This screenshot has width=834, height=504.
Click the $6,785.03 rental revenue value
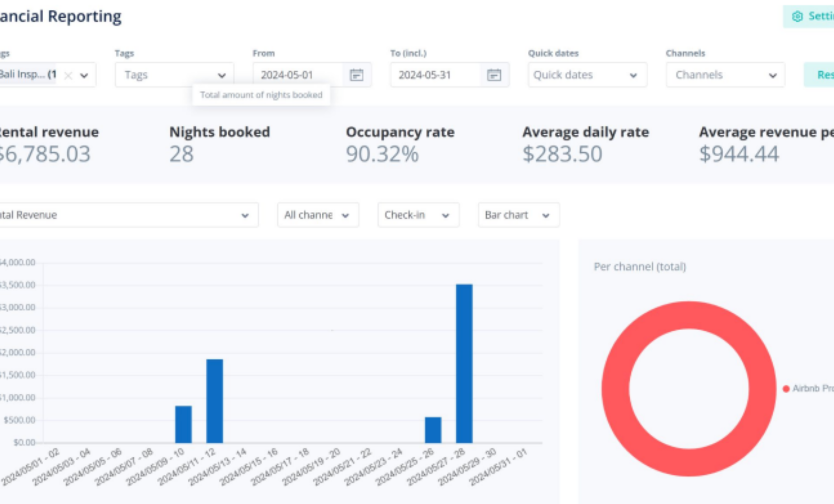coord(45,154)
